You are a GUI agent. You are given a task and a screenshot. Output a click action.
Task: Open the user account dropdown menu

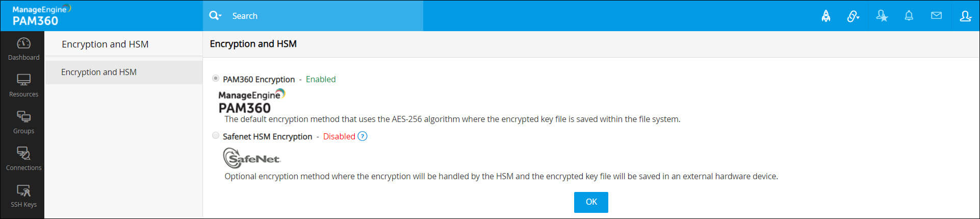(965, 16)
